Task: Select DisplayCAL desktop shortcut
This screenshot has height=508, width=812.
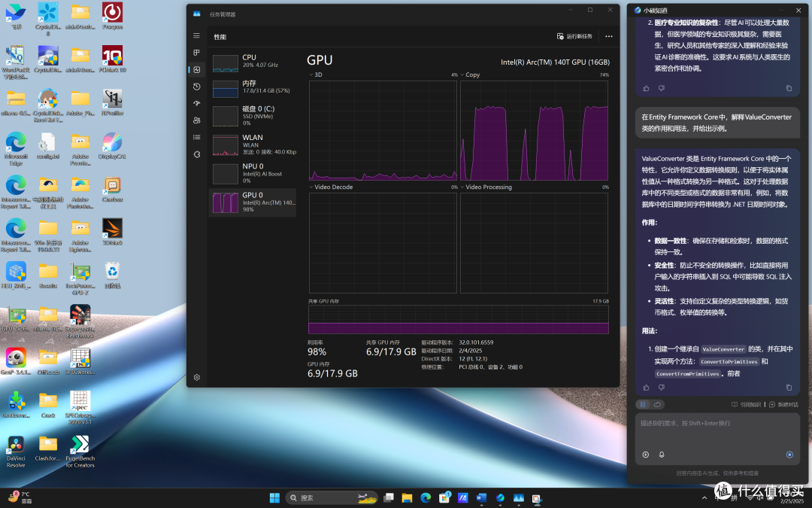Action: click(x=112, y=145)
